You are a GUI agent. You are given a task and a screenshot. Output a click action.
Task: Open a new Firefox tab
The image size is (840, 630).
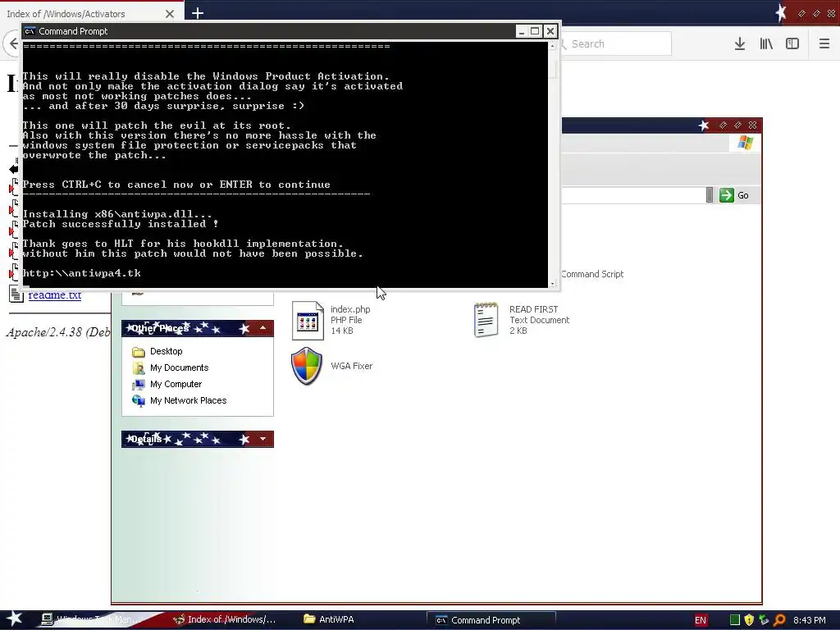pyautogui.click(x=198, y=13)
